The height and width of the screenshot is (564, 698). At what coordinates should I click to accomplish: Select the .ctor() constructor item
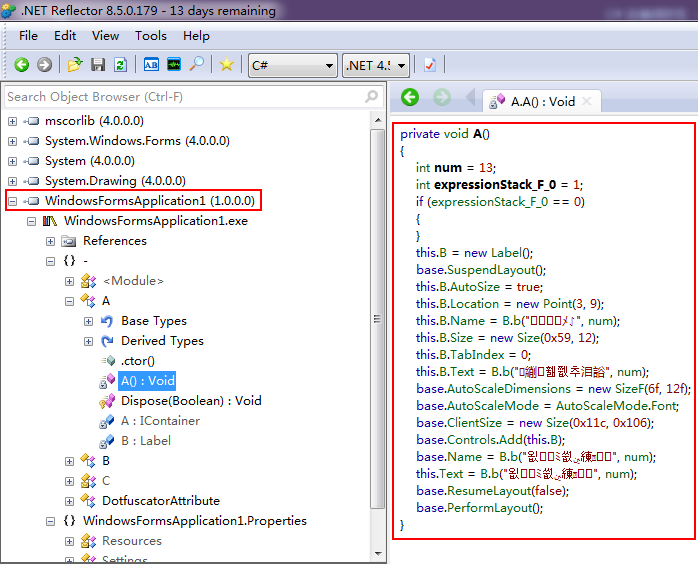click(138, 361)
